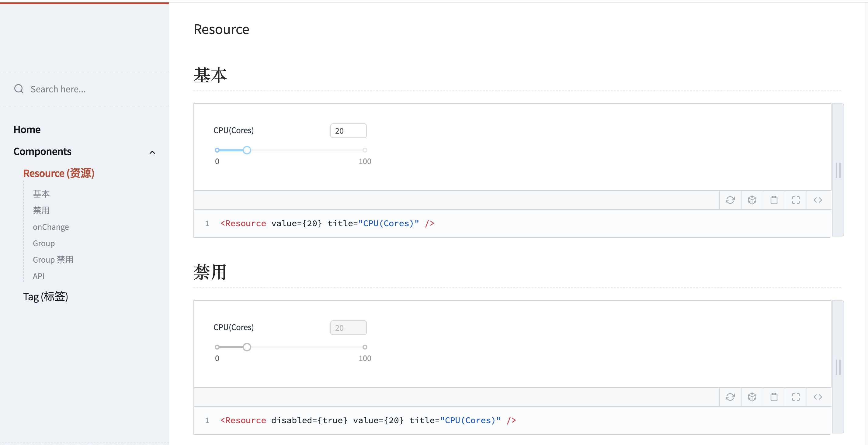Open the Tag (标签) page
The width and height of the screenshot is (868, 445).
click(x=46, y=297)
